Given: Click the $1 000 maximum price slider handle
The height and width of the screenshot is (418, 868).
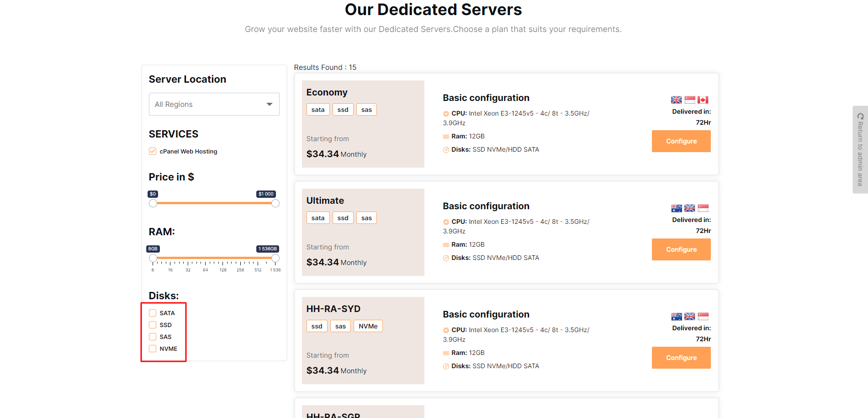Looking at the screenshot, I should point(275,203).
